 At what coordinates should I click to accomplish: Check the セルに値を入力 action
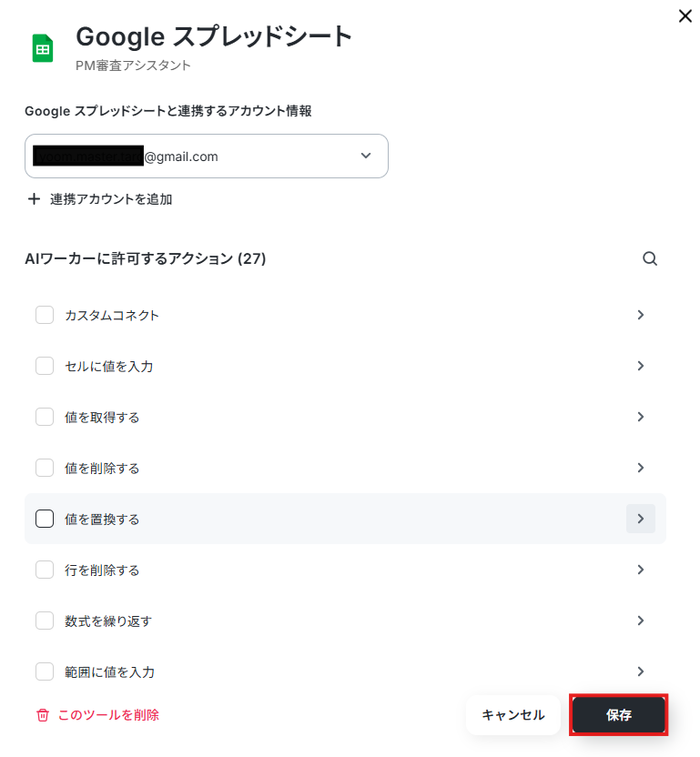pos(45,366)
